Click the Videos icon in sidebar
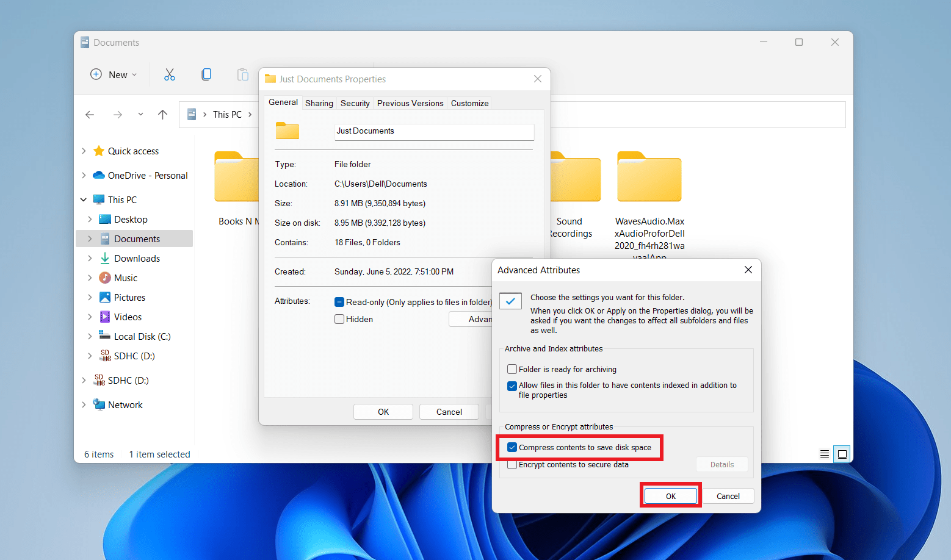The height and width of the screenshot is (560, 951). [104, 317]
